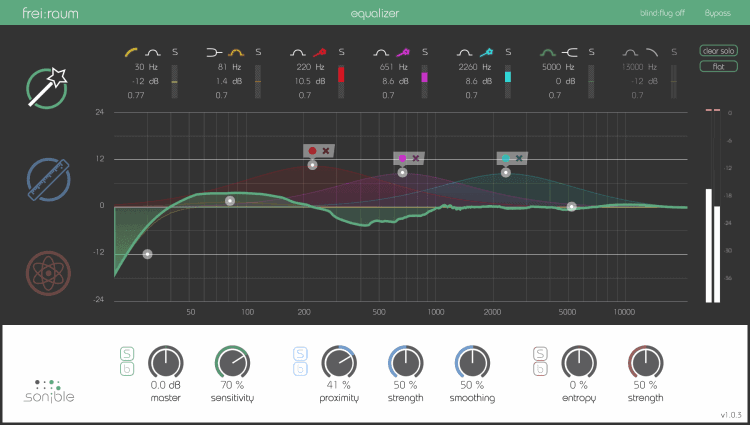750x425 pixels.
Task: Toggle the green S button beside master knob
Action: [x=127, y=354]
